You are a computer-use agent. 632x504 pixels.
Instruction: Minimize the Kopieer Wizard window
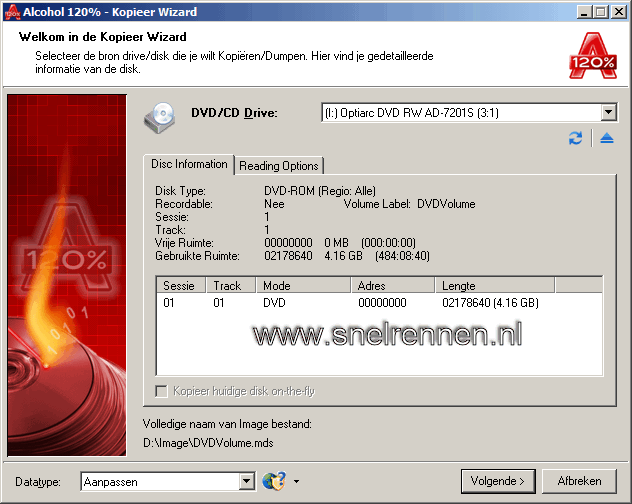tap(584, 12)
